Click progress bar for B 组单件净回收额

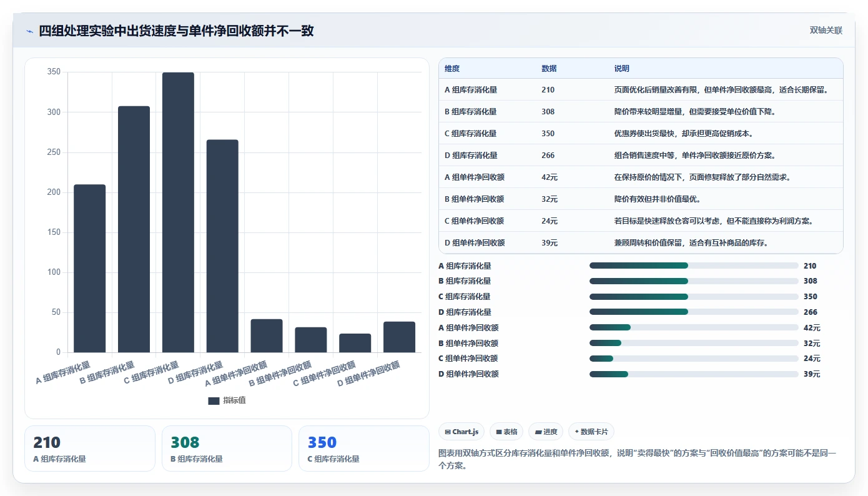coord(694,343)
